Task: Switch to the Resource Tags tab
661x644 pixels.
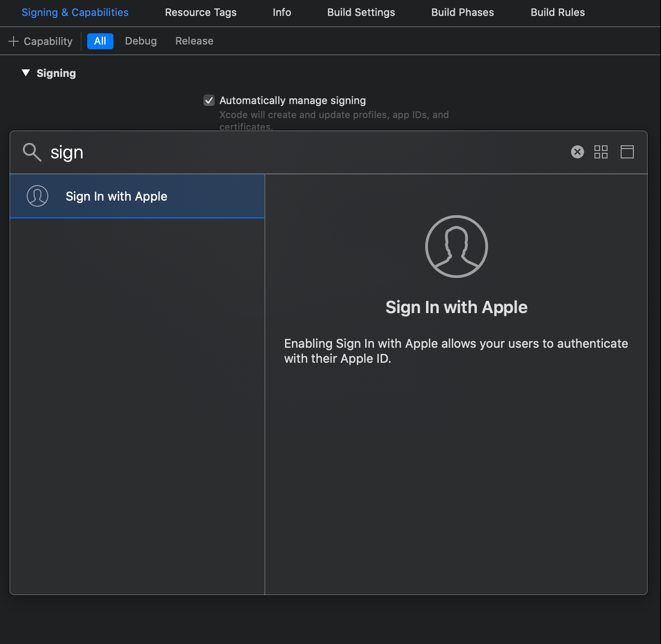Action: click(201, 13)
